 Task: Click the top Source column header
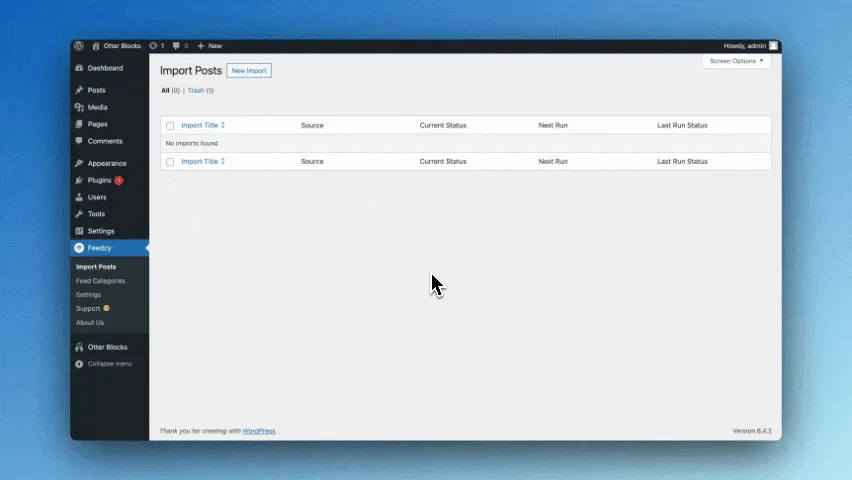click(312, 125)
